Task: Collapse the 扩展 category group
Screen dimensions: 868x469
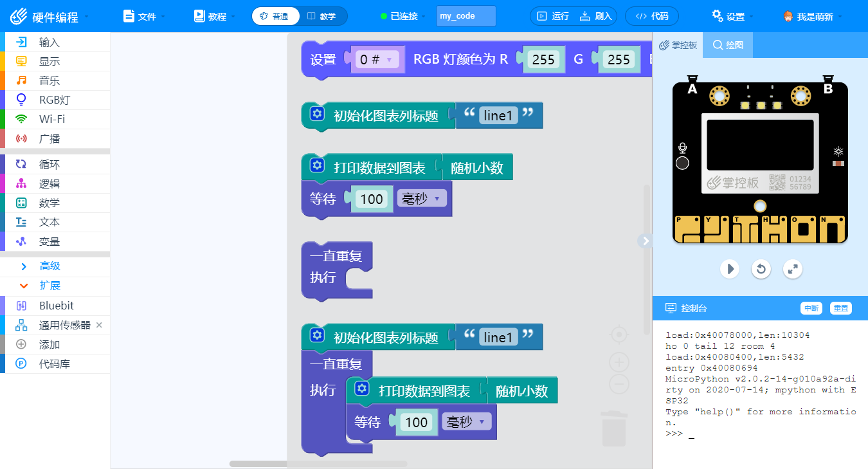Action: pyautogui.click(x=55, y=286)
